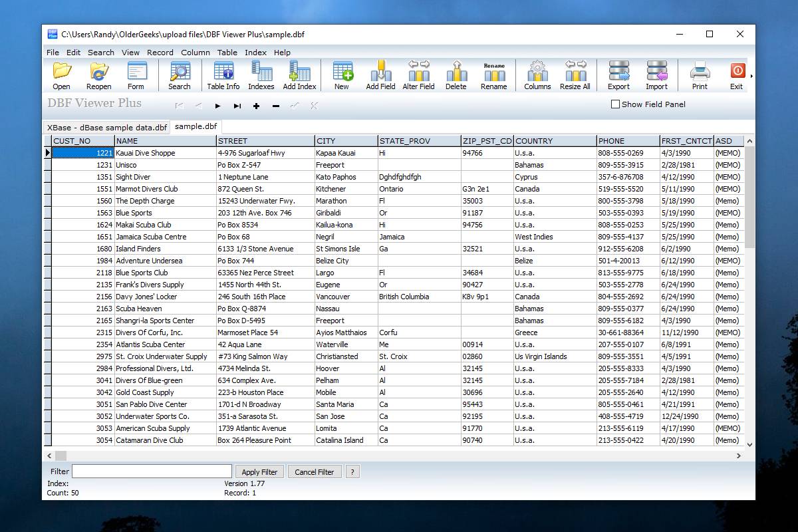
Task: Click the NAME column header
Action: click(x=166, y=141)
